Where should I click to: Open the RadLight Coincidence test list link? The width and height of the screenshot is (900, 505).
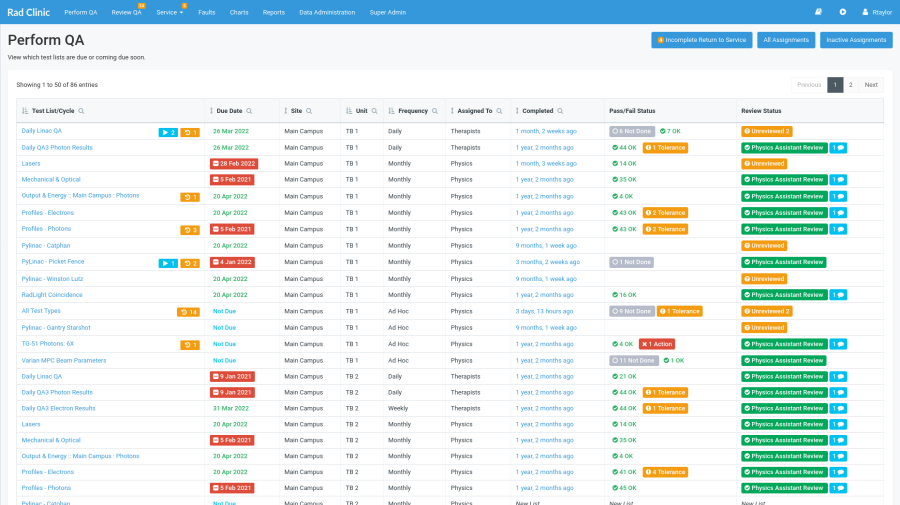(52, 295)
